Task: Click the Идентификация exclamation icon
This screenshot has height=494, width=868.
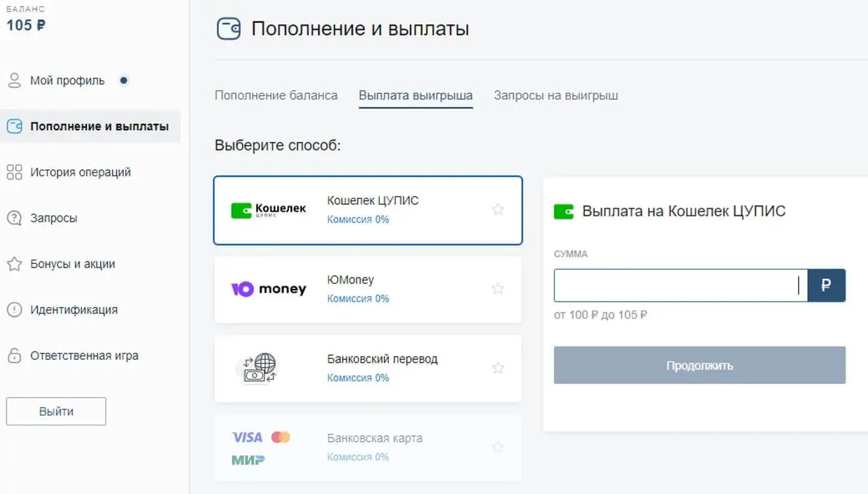Action: point(13,309)
